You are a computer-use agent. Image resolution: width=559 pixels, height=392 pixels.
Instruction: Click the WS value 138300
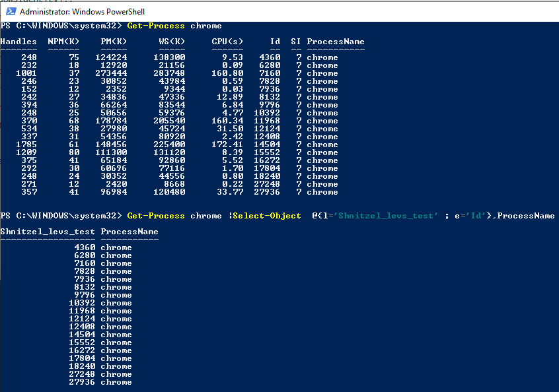[x=169, y=57]
